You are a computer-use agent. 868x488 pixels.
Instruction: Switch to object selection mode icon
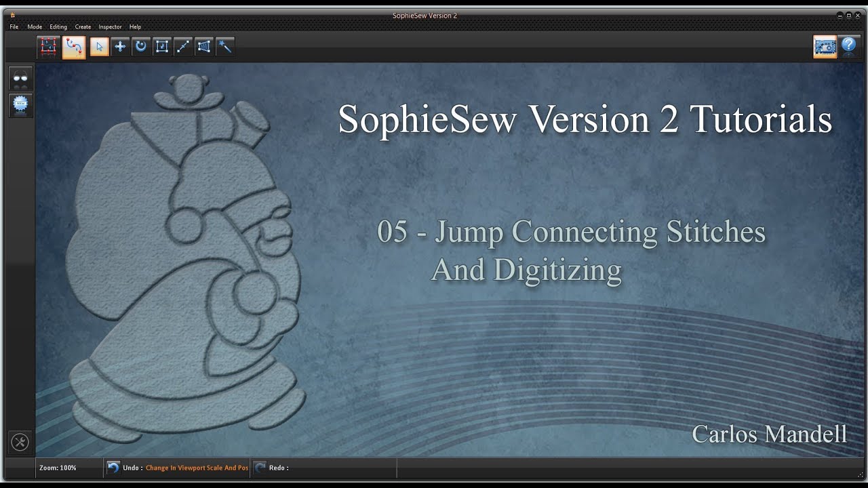pyautogui.click(x=48, y=47)
